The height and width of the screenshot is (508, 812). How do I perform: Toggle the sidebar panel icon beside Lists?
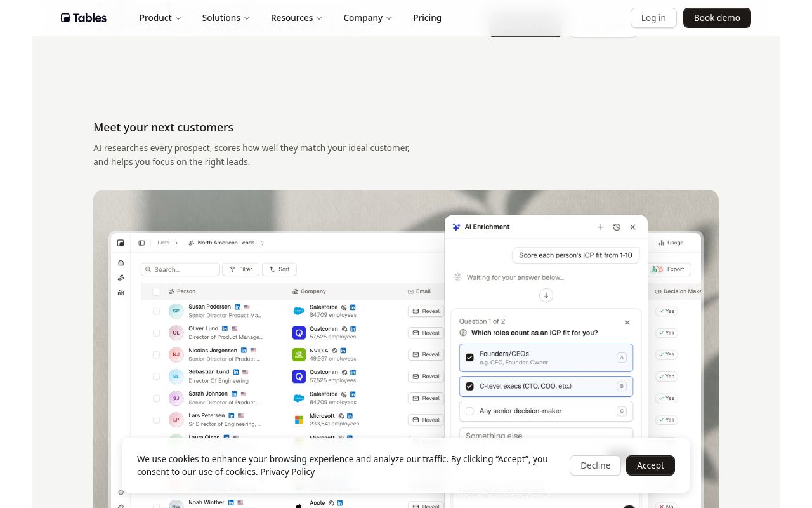141,243
